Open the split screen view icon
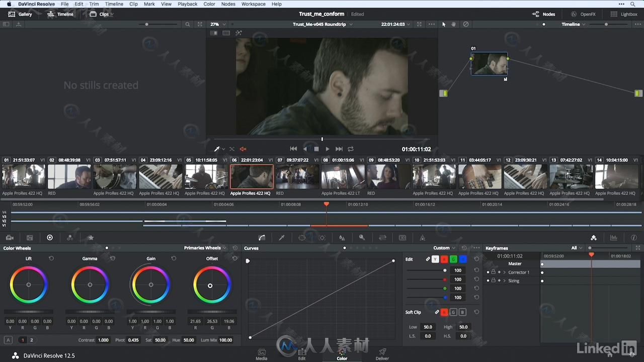Viewport: 644px width, 362px height. (x=226, y=33)
